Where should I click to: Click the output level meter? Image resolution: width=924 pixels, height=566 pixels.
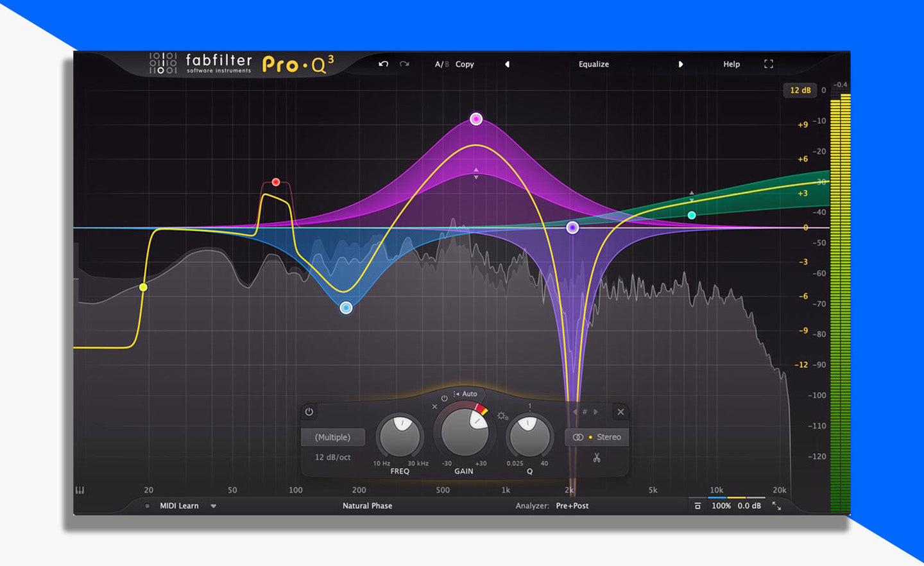(840, 303)
